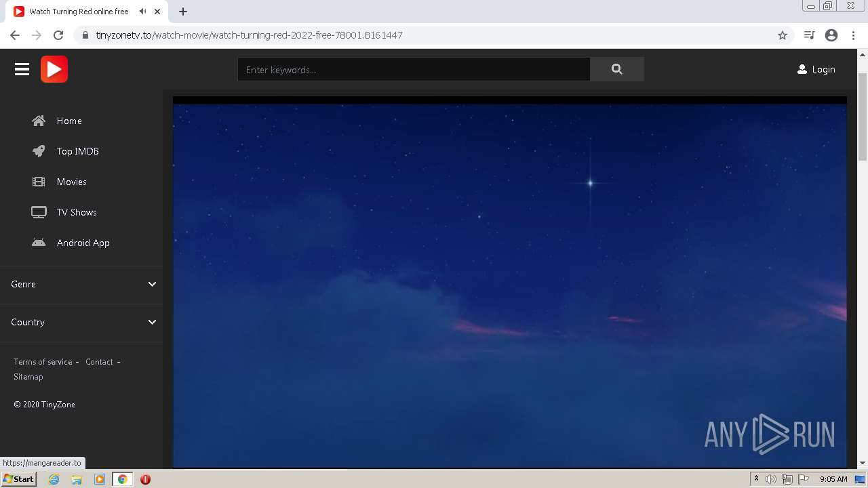This screenshot has width=868, height=488.
Task: Click the Android App robot icon
Action: pos(39,243)
